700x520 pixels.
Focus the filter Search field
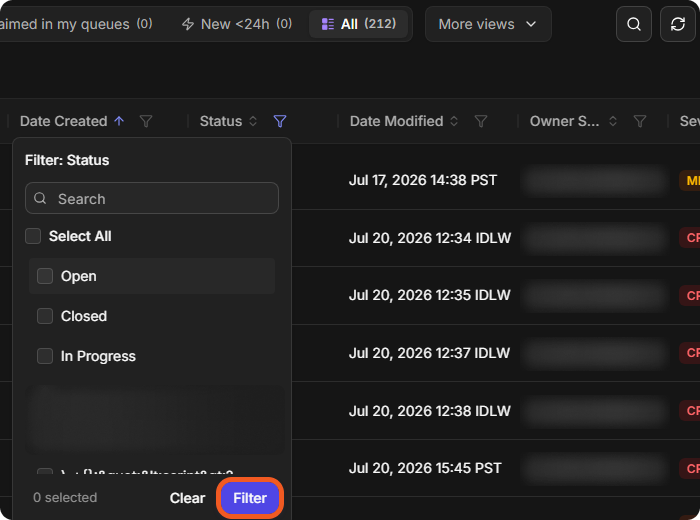click(152, 198)
